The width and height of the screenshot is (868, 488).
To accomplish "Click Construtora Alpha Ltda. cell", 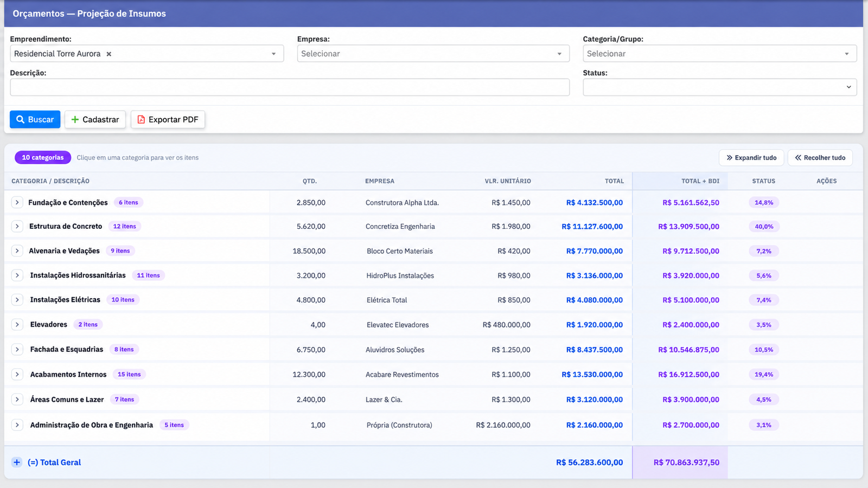I will [x=402, y=203].
